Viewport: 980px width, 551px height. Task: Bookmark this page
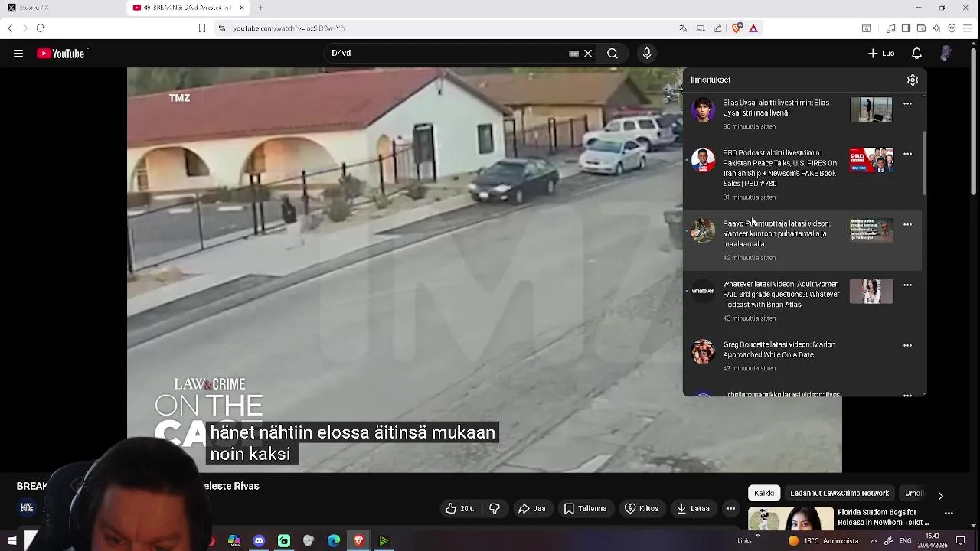coord(202,28)
